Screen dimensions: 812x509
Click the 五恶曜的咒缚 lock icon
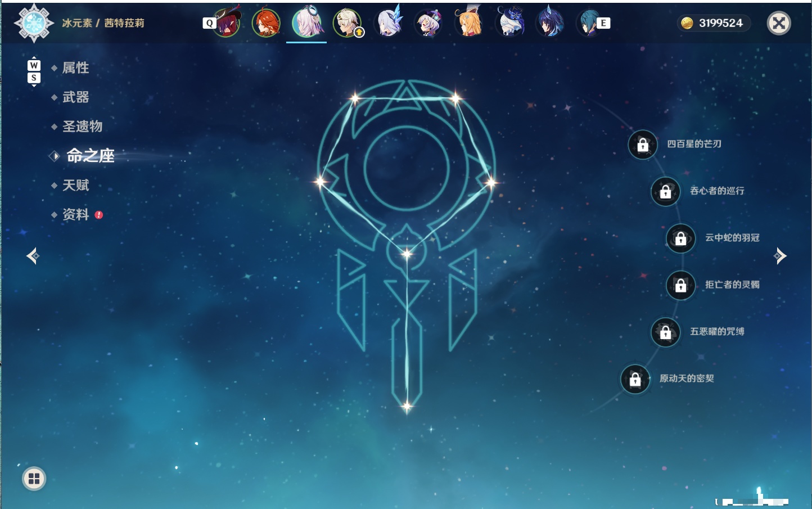pos(666,332)
